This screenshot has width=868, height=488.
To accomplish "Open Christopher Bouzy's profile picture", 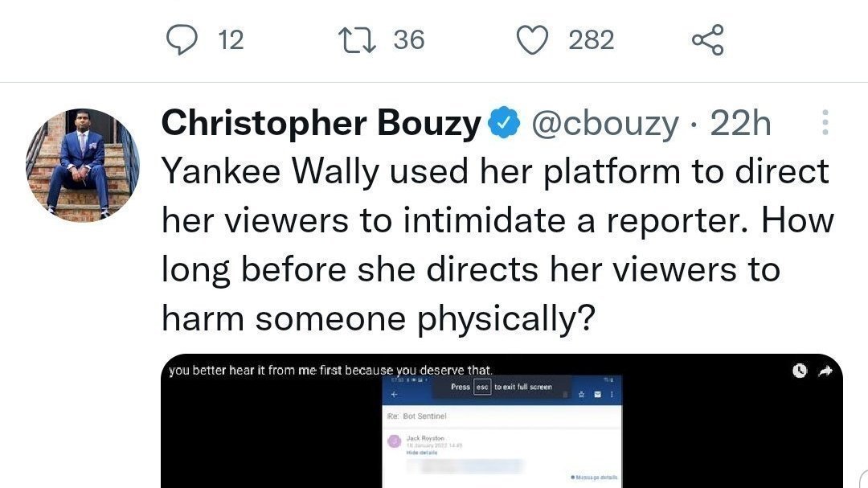I will (82, 166).
